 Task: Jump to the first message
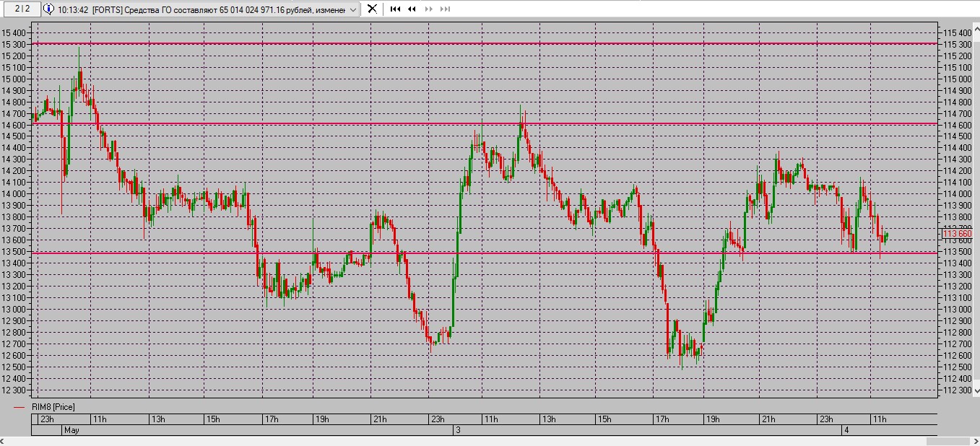click(395, 9)
